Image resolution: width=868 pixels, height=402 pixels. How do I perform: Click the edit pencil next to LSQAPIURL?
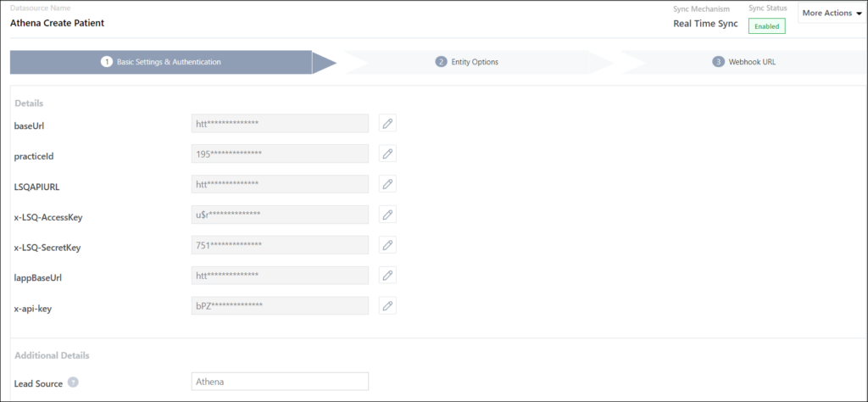coord(387,184)
